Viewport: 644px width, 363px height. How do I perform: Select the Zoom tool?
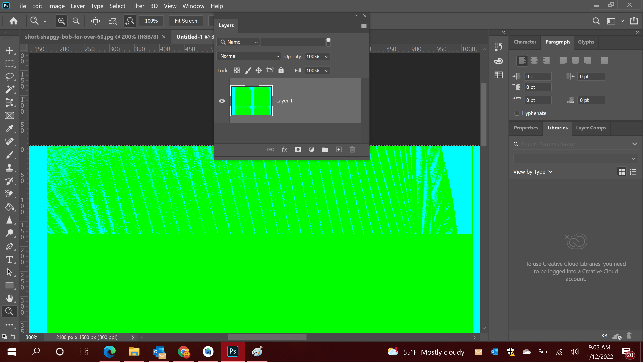pos(10,312)
